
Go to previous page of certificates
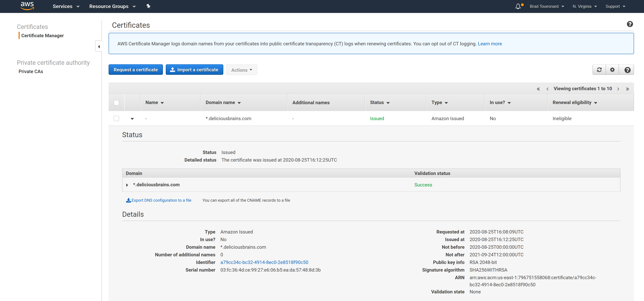[548, 89]
